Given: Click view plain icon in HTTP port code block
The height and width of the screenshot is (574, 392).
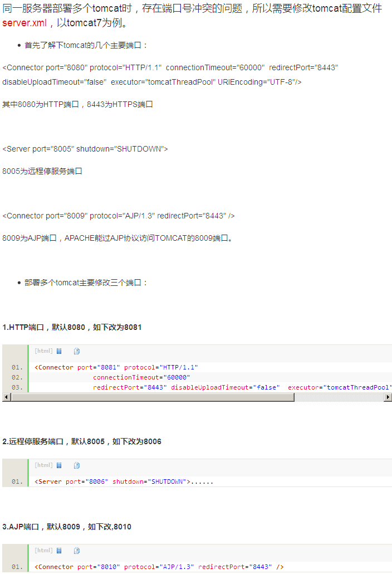Looking at the screenshot, I should (59, 351).
